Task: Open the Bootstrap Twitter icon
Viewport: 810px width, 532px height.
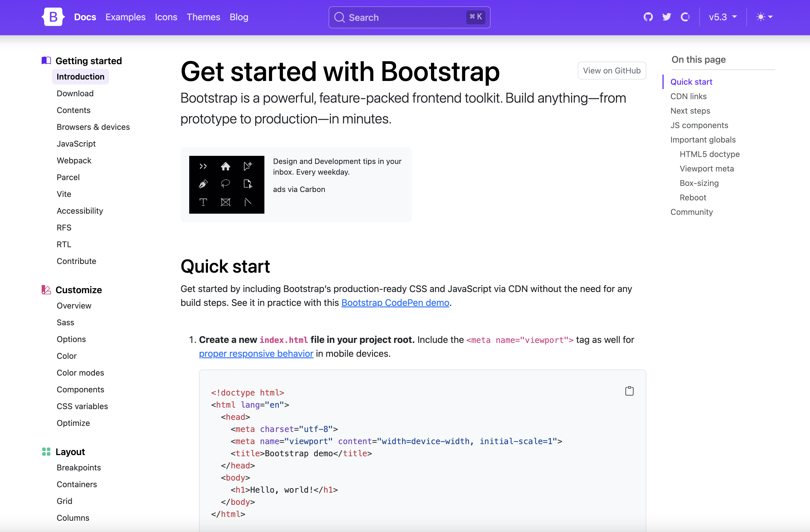Action: click(667, 17)
